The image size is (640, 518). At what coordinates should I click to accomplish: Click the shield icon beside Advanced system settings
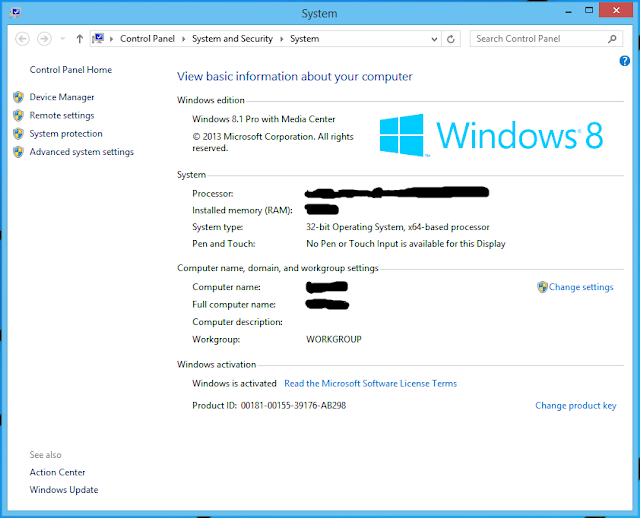(x=18, y=152)
